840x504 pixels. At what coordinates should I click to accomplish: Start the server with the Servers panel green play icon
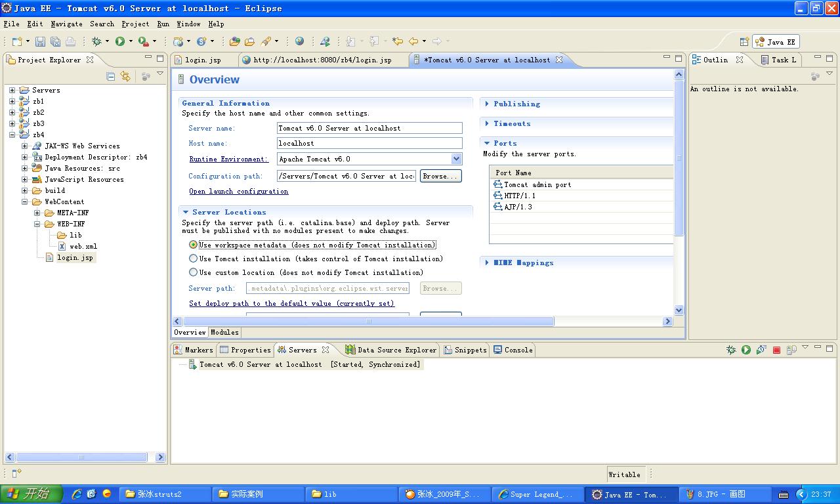746,350
